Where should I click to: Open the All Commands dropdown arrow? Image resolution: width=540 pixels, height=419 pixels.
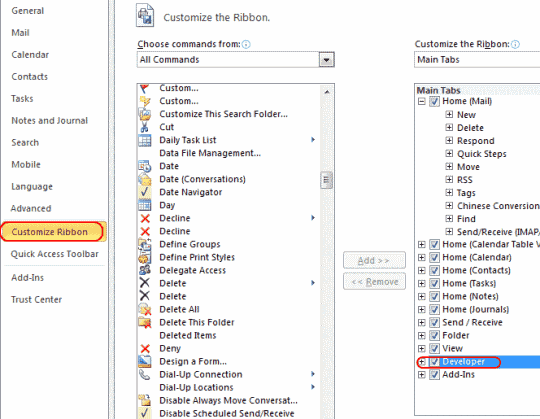point(326,60)
